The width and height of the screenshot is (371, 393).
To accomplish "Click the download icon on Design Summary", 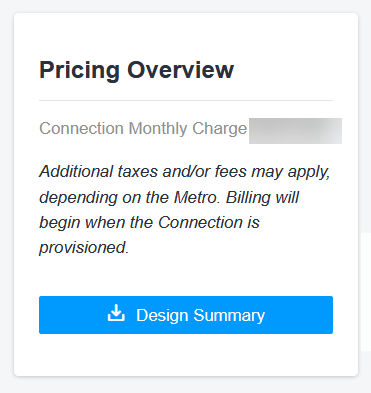I will pos(116,313).
